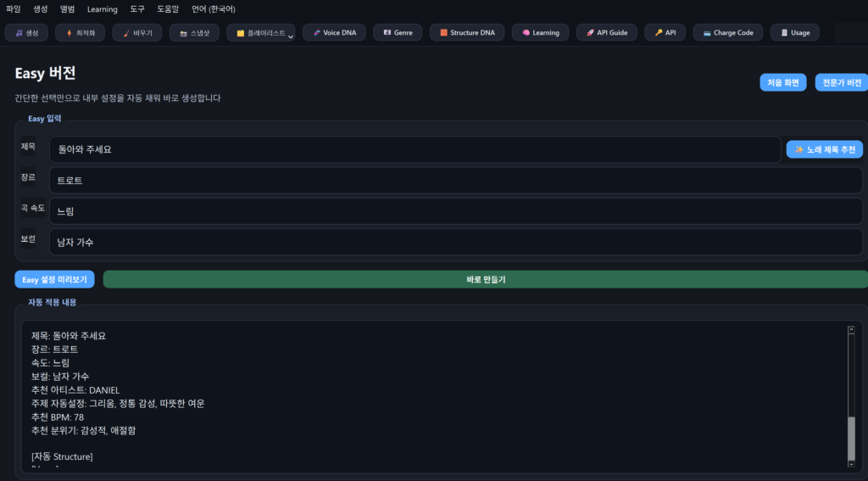Open the 곡 속도 combo box showing 느림
This screenshot has height=481, width=868.
pos(456,211)
